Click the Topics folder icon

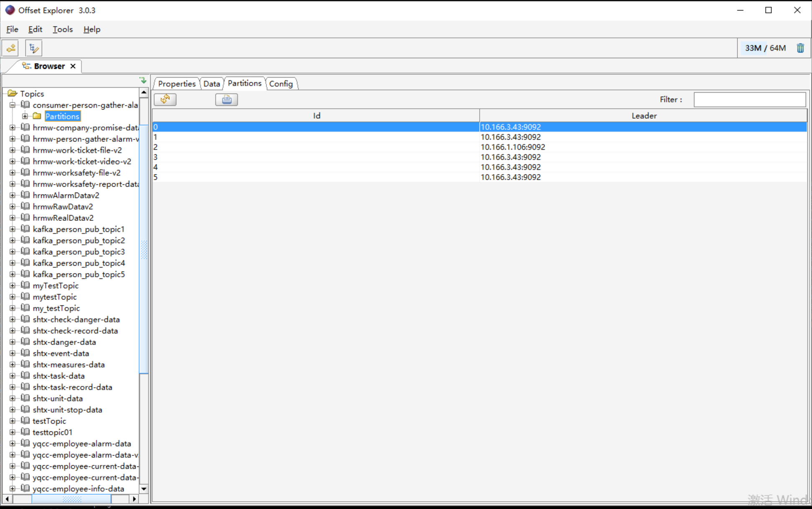pos(12,94)
